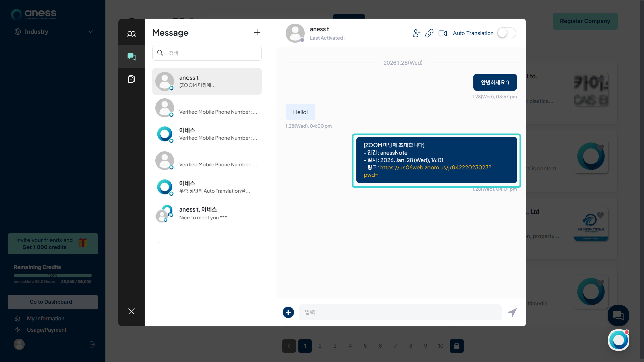This screenshot has height=362, width=644.
Task: Go to previous page arrow in pagination
Action: (x=289, y=346)
